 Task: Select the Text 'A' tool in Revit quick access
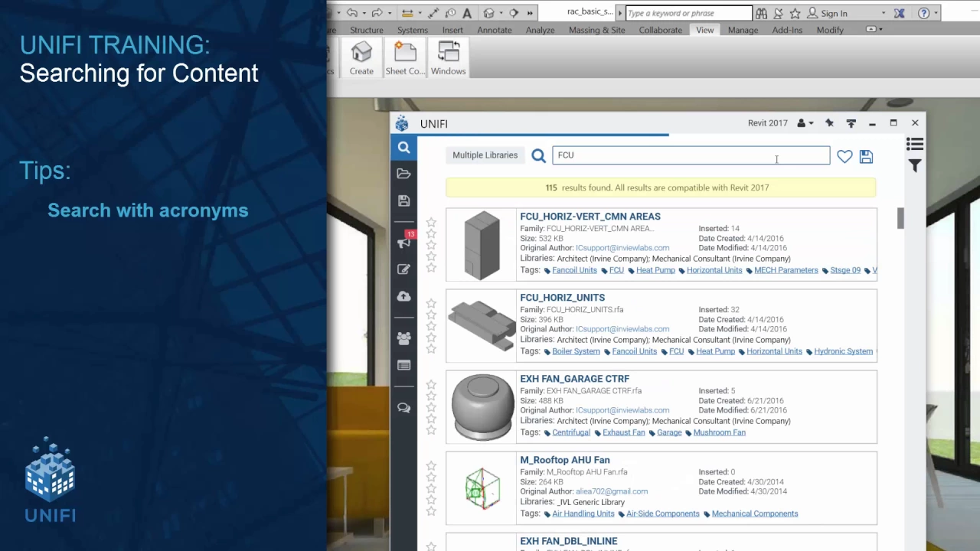coord(467,13)
